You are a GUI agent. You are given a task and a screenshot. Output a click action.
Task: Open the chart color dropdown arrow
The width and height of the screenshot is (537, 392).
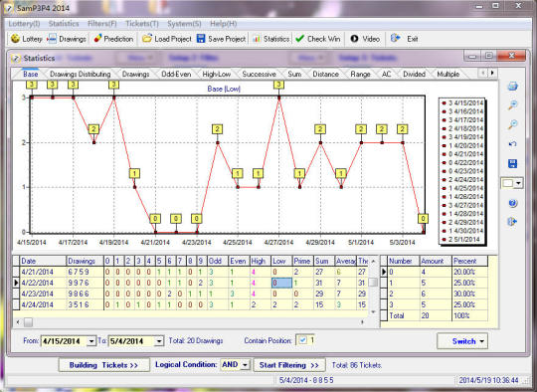pyautogui.click(x=518, y=183)
